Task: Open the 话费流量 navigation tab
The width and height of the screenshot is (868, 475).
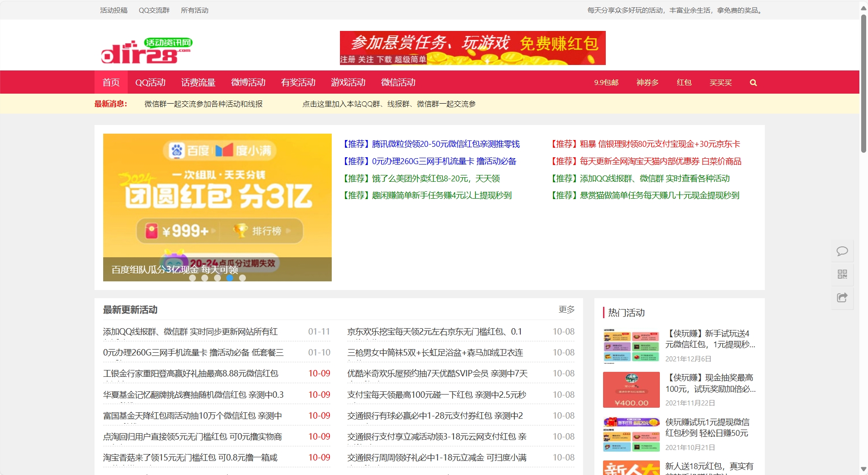Action: point(198,82)
